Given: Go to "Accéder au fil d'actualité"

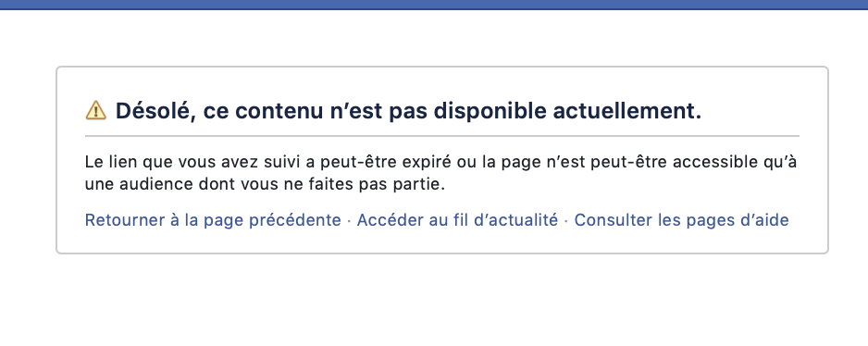Looking at the screenshot, I should coord(457,220).
